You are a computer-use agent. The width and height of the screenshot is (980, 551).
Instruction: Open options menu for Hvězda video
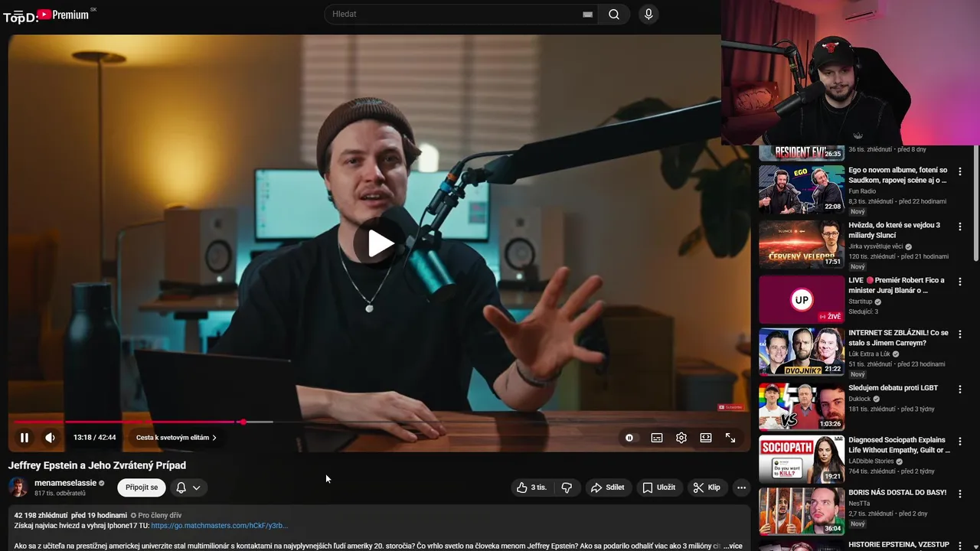(960, 227)
